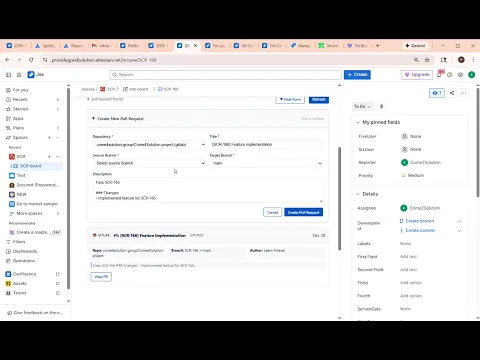Click the Create Pull Request button
This screenshot has height=360, width=480.
tap(303, 212)
